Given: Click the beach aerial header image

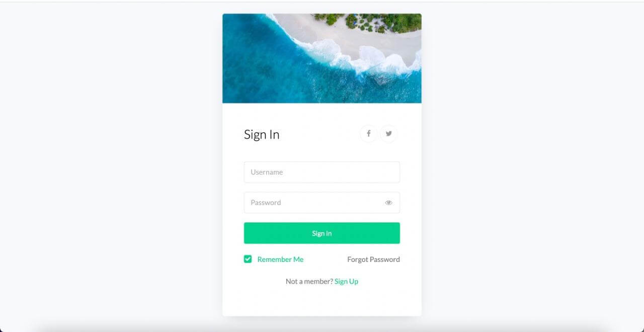Looking at the screenshot, I should pos(322,58).
